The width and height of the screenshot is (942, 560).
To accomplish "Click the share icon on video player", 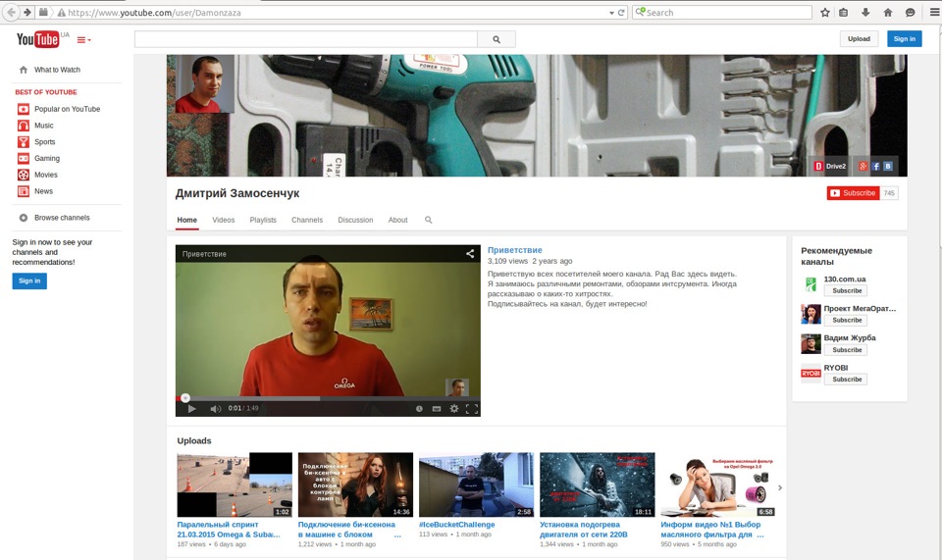I will click(x=470, y=254).
